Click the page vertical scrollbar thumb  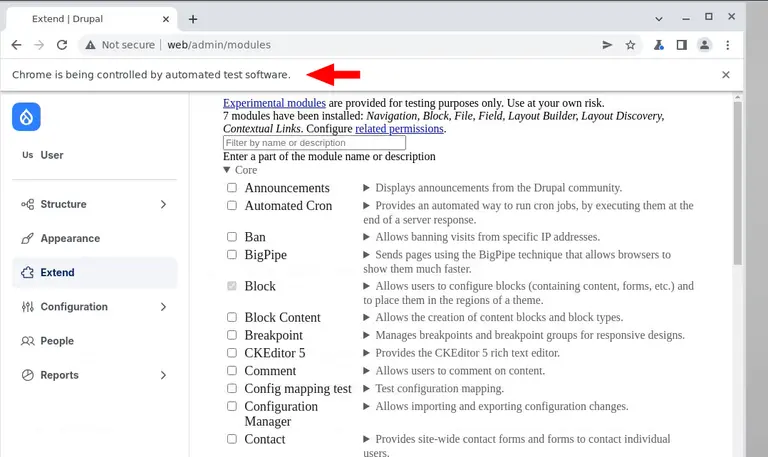(738, 184)
